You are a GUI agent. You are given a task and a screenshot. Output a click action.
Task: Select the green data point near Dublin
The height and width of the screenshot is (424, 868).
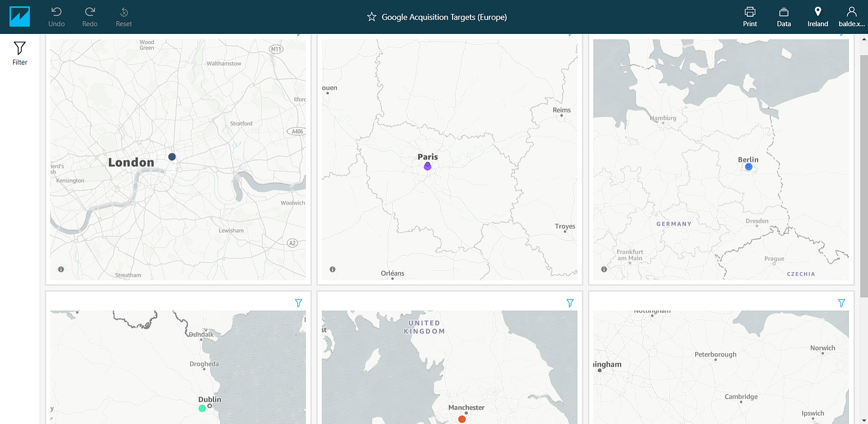[x=202, y=408]
